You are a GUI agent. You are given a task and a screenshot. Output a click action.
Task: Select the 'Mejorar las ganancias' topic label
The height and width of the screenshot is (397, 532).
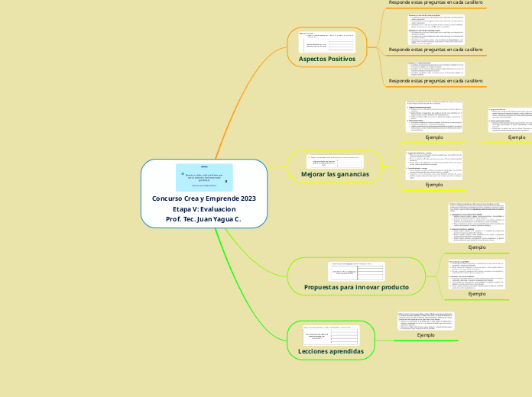[336, 174]
